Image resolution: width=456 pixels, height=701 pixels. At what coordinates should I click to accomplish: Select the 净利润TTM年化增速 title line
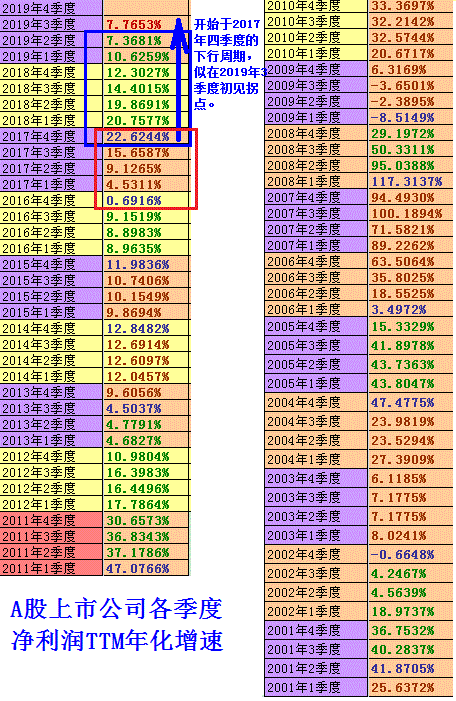tap(117, 640)
